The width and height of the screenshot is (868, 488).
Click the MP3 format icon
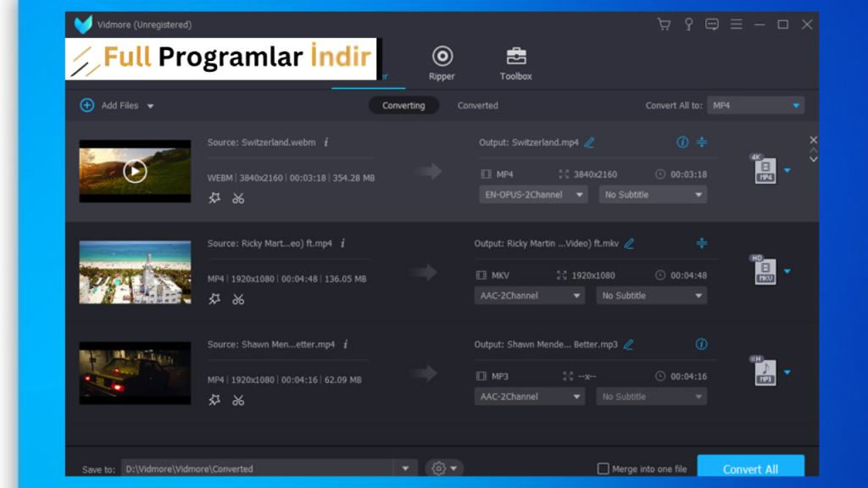click(x=765, y=371)
